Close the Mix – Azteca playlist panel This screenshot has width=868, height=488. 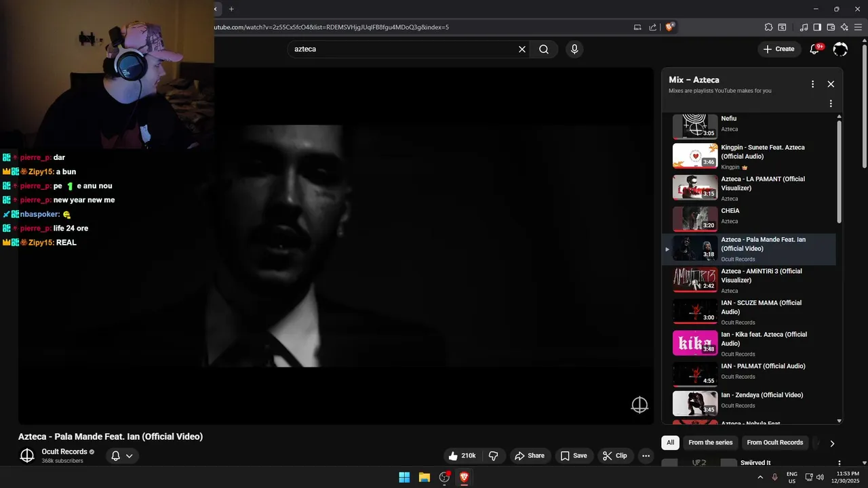(x=831, y=84)
